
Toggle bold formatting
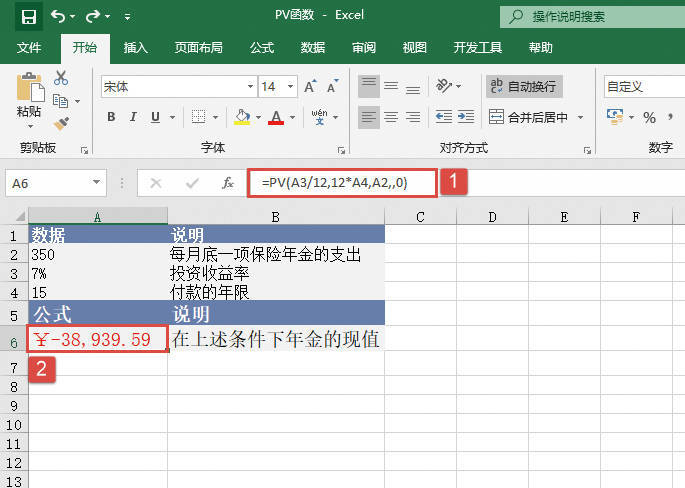111,118
